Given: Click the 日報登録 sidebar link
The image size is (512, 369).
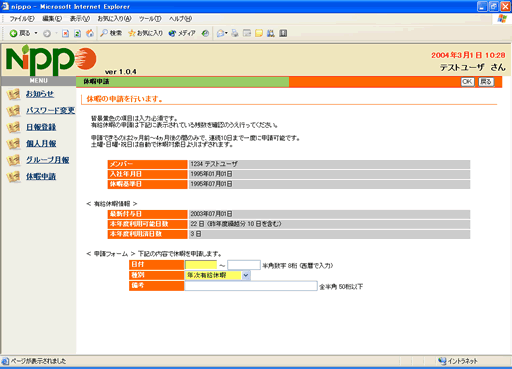Looking at the screenshot, I should (41, 127).
